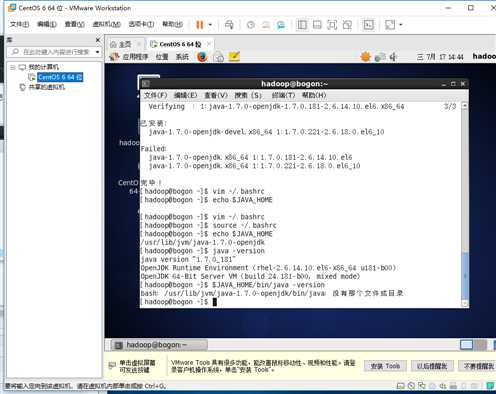Image resolution: width=496 pixels, height=394 pixels.
Task: Open terminal 搜索(S) menu
Action: [248, 95]
